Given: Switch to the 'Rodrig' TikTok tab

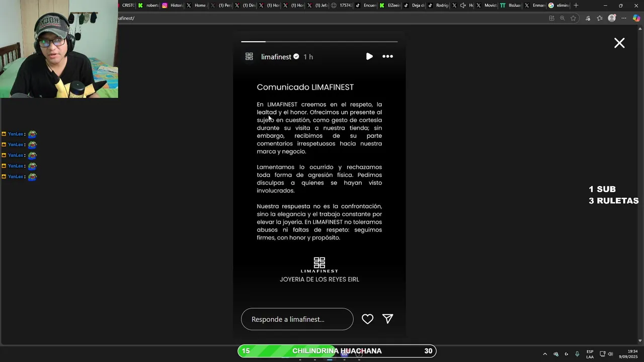Looking at the screenshot, I should coord(438,6).
